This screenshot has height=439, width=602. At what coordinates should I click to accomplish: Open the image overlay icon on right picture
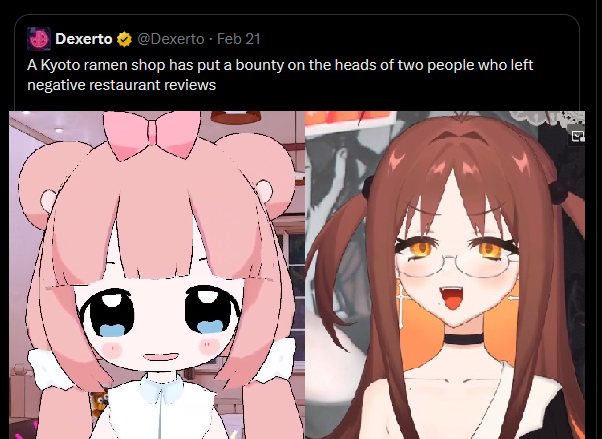577,136
